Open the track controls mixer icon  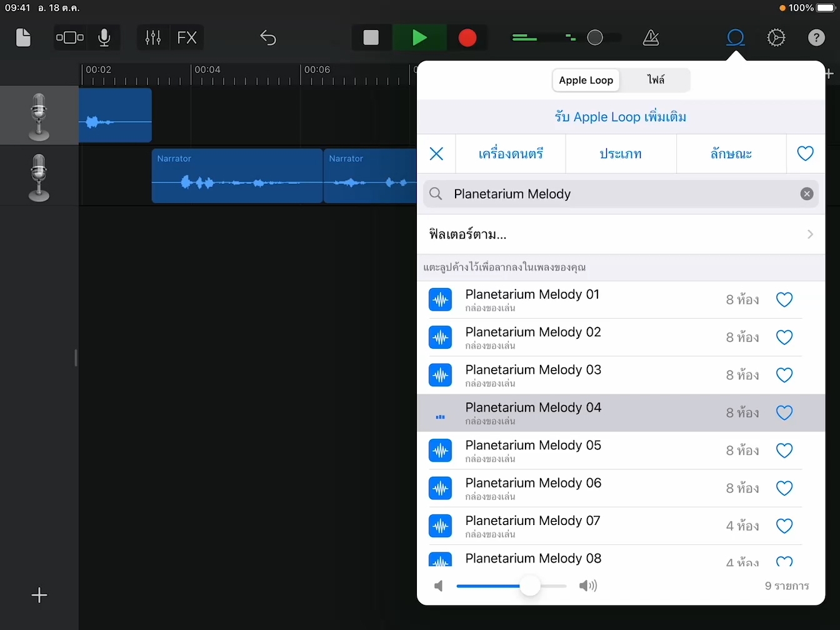coord(153,37)
